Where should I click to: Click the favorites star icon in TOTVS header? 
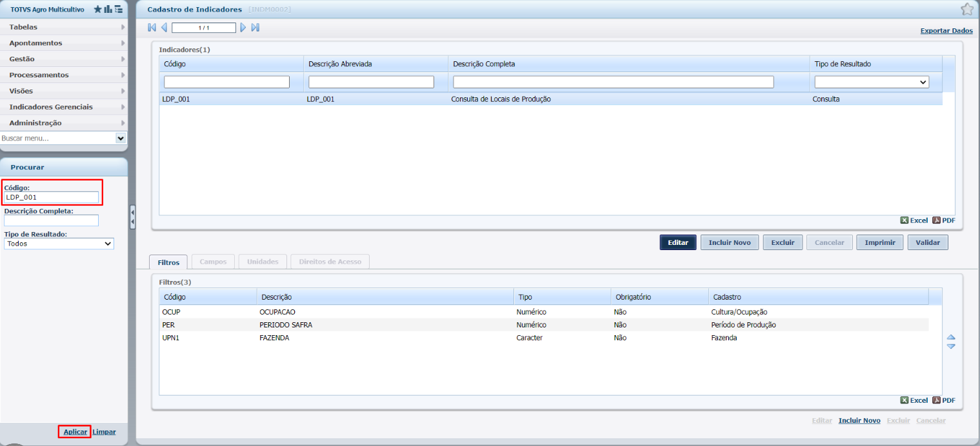[x=97, y=9]
